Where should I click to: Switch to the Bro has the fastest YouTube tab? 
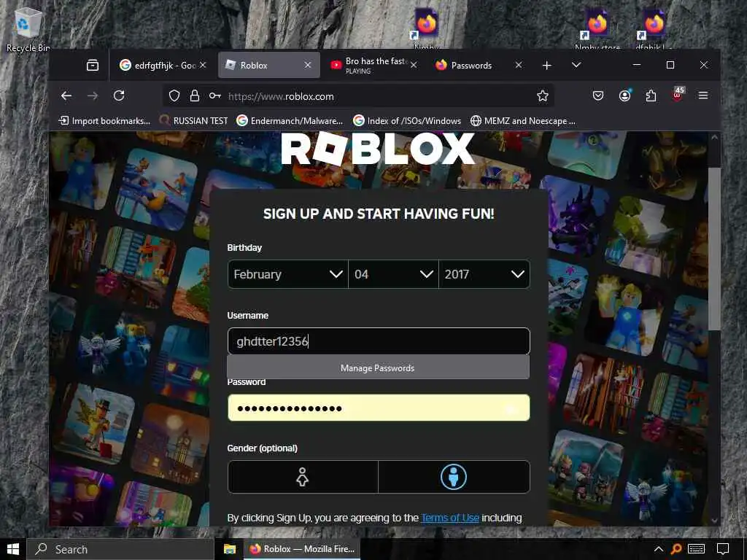click(x=373, y=65)
